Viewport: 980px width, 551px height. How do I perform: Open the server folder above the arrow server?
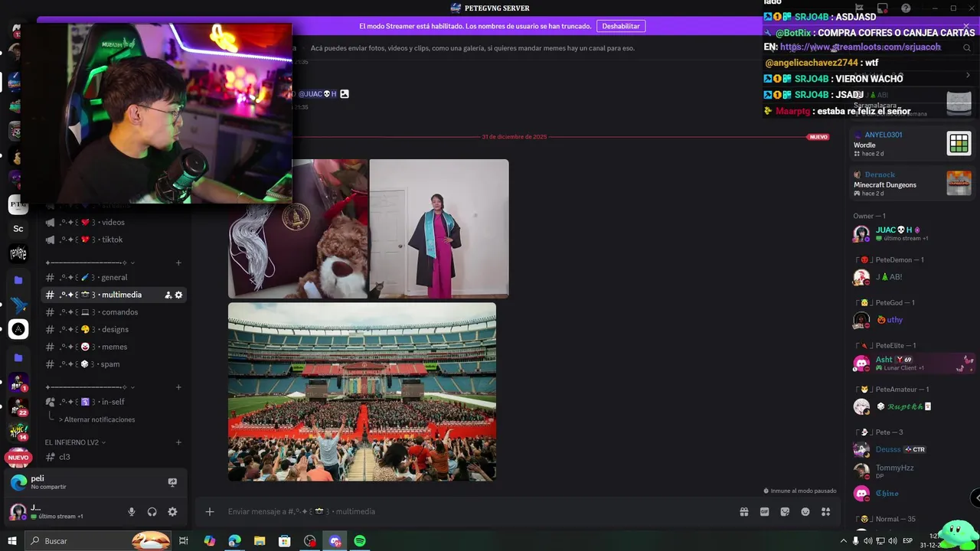(18, 280)
